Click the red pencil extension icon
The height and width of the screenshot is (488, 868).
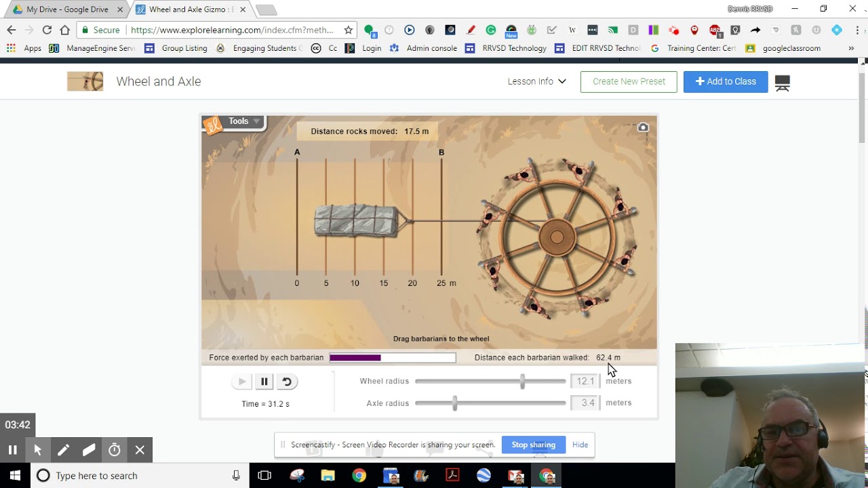coord(471,30)
